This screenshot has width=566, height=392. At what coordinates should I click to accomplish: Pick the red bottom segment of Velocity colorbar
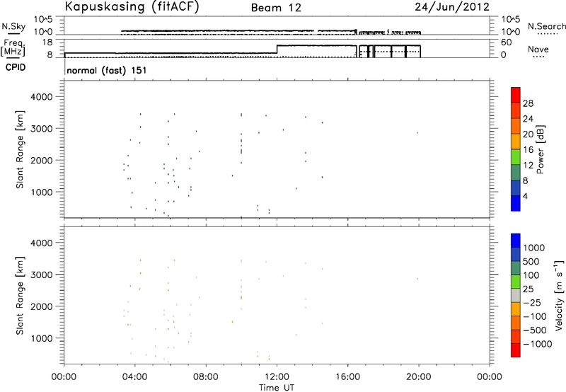click(x=516, y=350)
